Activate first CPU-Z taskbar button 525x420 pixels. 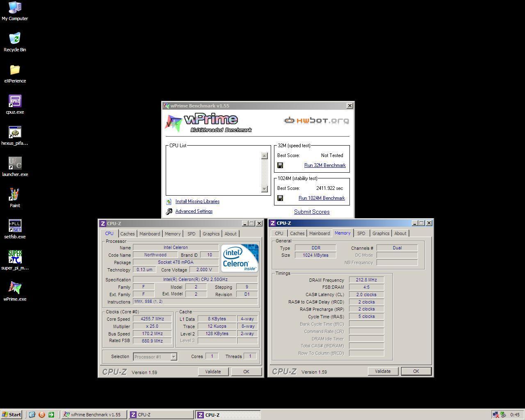tap(161, 415)
